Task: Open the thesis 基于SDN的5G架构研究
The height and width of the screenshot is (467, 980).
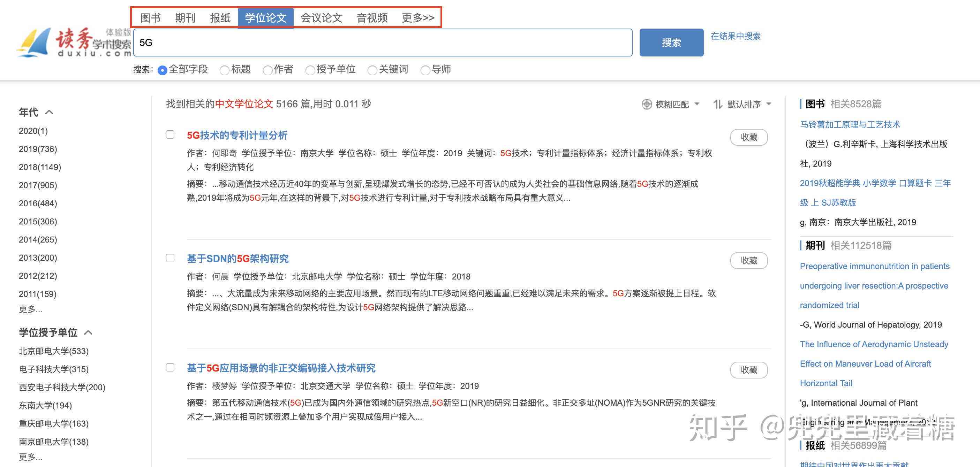Action: tap(238, 259)
